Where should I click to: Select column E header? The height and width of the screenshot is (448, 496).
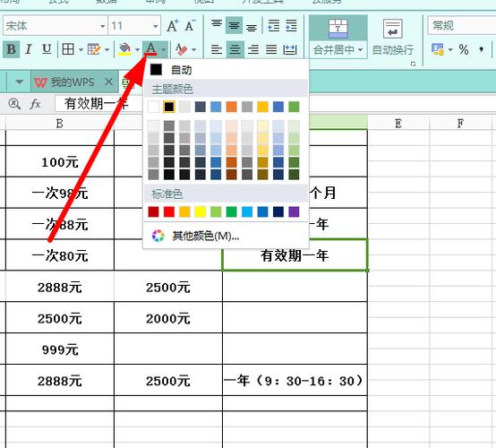pos(398,123)
